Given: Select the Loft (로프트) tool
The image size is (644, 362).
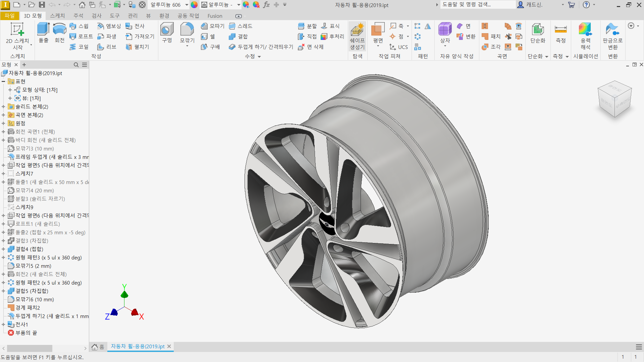Looking at the screenshot, I should click(81, 37).
